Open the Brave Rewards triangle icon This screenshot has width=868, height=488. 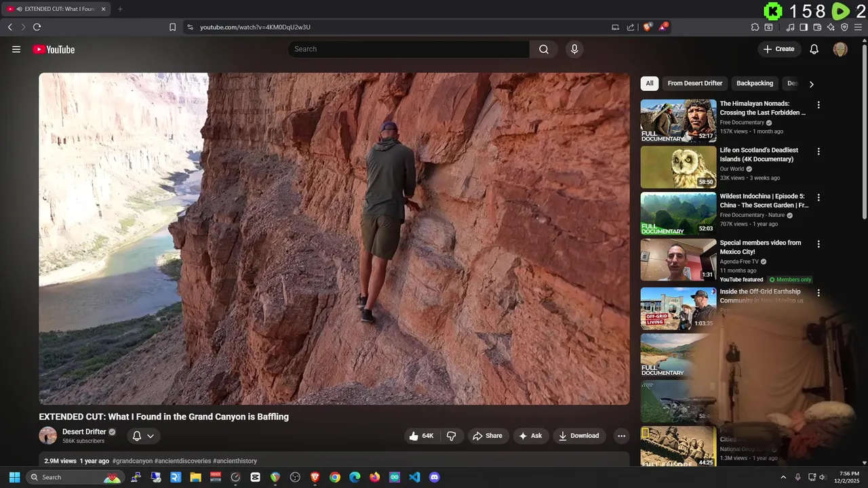(663, 27)
